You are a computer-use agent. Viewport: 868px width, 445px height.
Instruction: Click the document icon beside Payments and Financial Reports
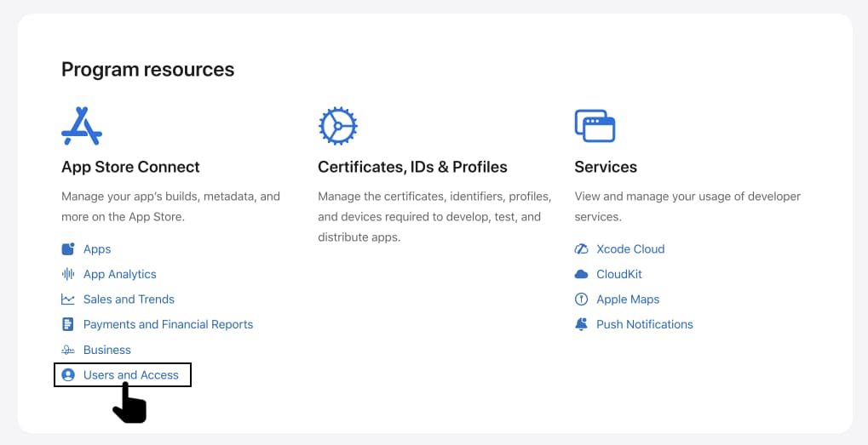coord(68,324)
